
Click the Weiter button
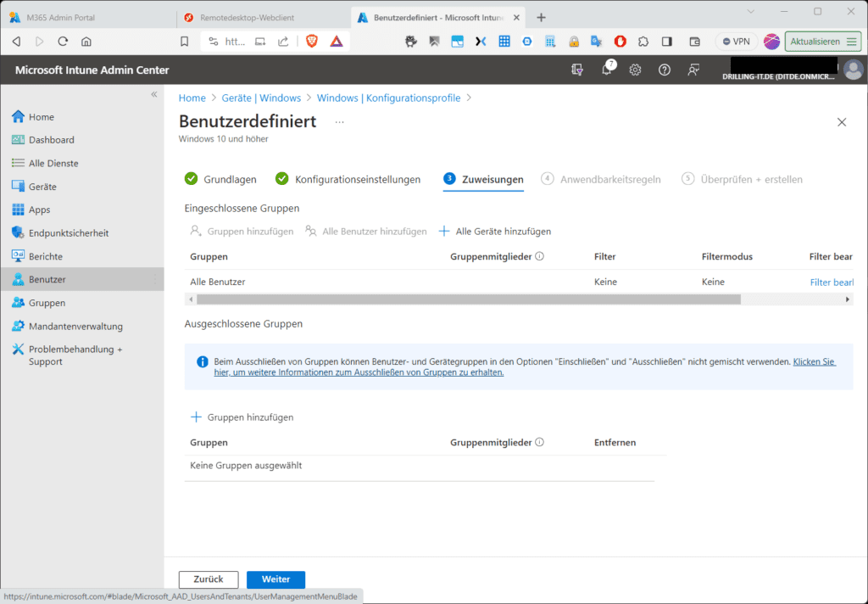click(x=275, y=579)
